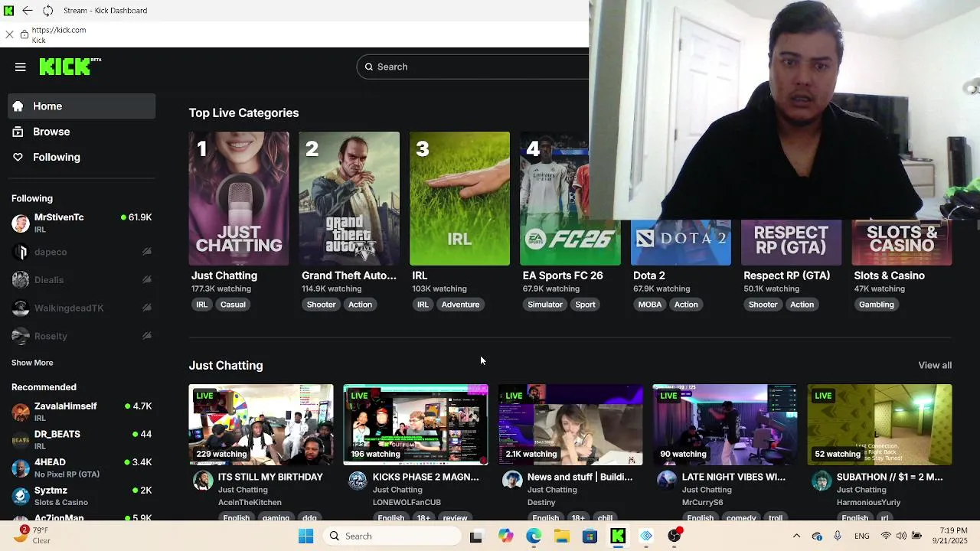Click Roselty's avatar in sidebar
This screenshot has width=980, height=551.
(21, 336)
